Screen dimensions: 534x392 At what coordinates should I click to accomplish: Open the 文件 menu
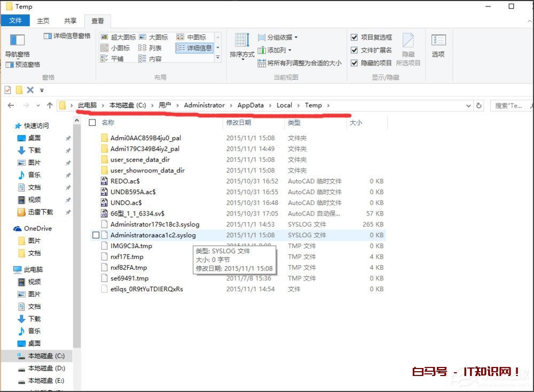coord(16,21)
